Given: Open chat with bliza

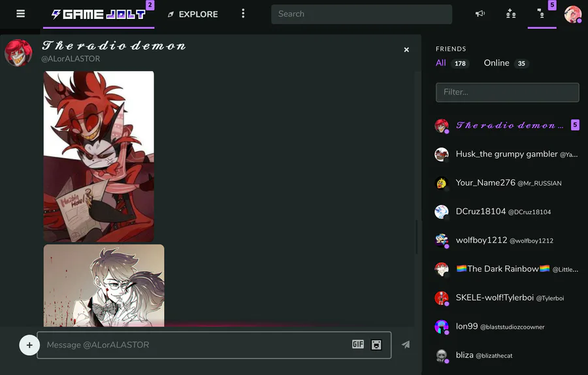Looking at the screenshot, I should (x=506, y=355).
